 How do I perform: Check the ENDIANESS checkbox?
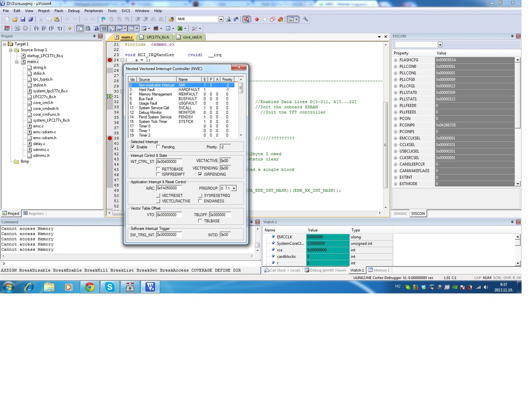coord(200,201)
